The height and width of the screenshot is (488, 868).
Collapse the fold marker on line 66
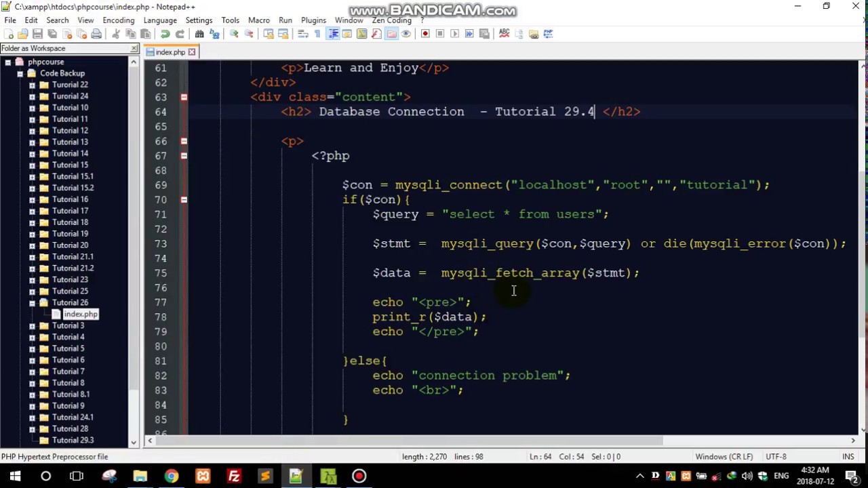pyautogui.click(x=184, y=141)
